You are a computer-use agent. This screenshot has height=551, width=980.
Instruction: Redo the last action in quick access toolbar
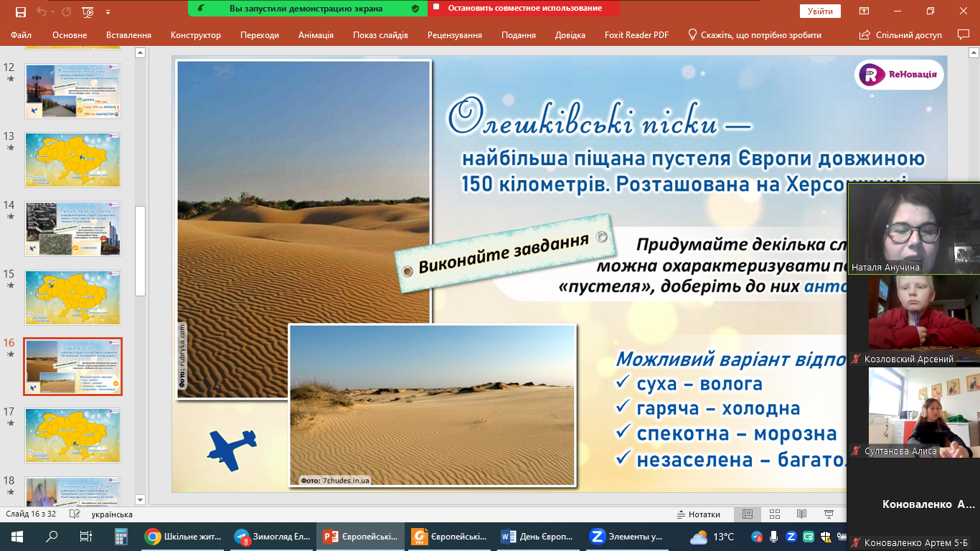(66, 11)
